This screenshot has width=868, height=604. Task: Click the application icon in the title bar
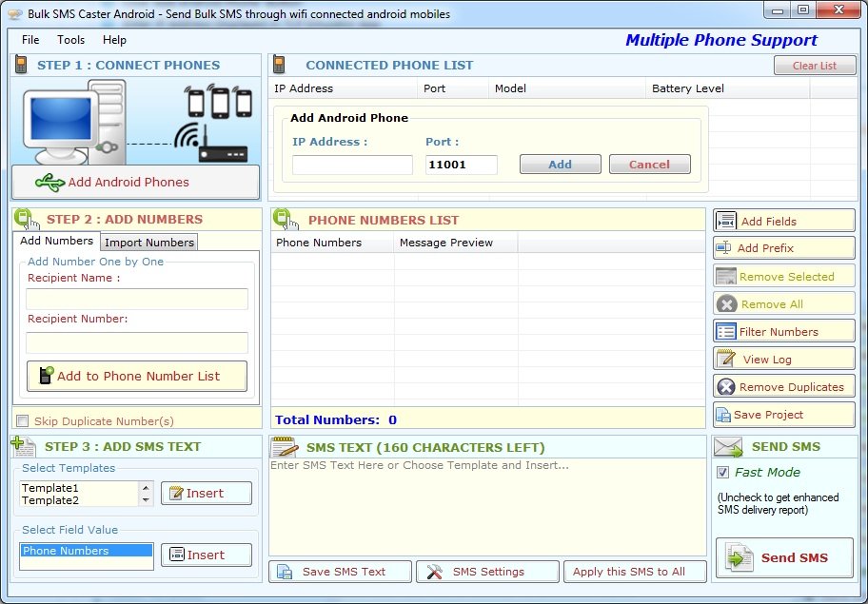point(15,14)
